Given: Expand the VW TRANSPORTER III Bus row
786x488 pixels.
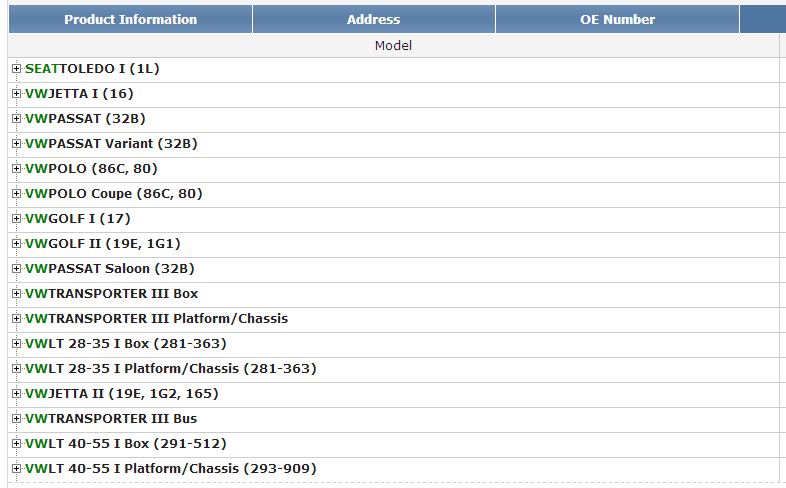Looking at the screenshot, I should pos(16,419).
